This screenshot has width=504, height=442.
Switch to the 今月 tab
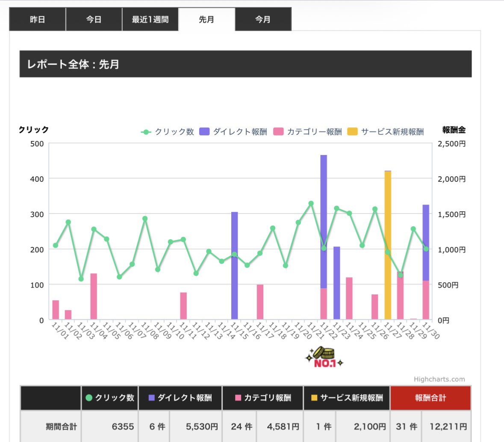click(x=263, y=19)
